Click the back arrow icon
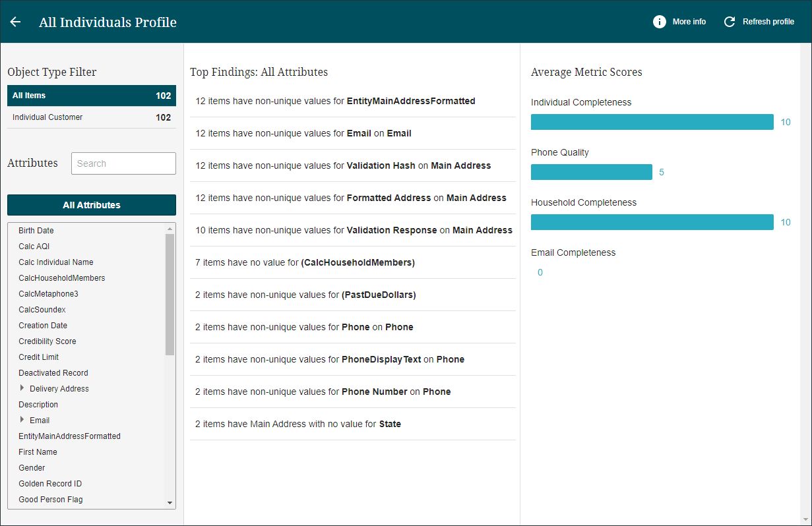The image size is (812, 526). 15,22
